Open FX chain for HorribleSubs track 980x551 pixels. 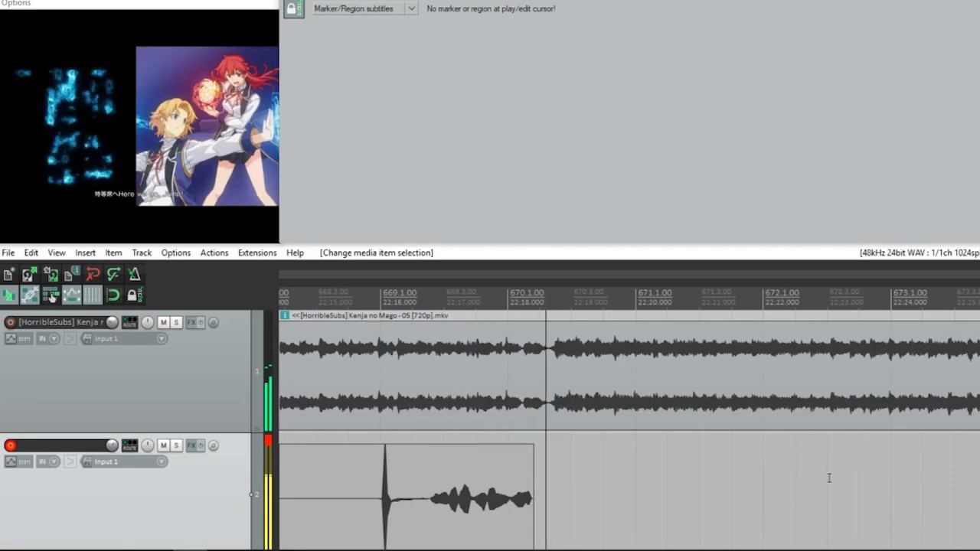click(191, 322)
